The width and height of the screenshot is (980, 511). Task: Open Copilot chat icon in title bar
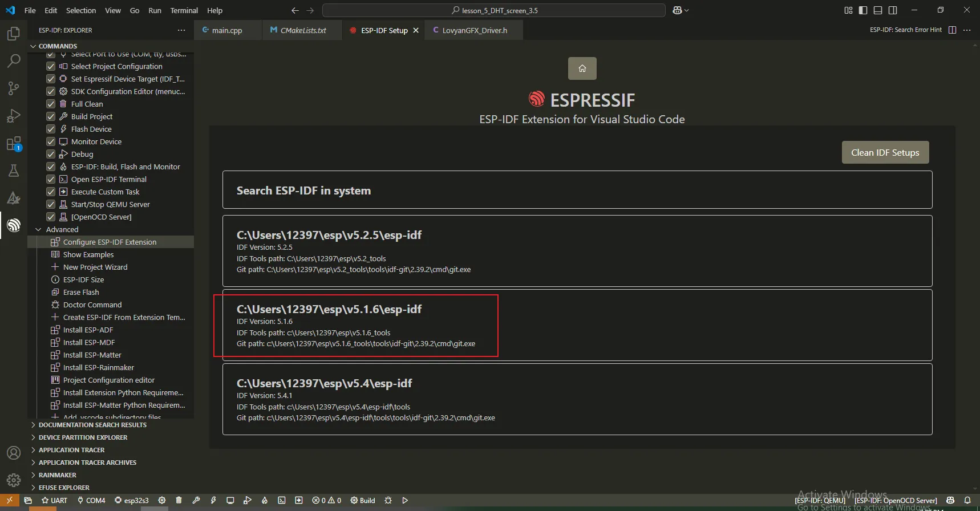[x=677, y=10]
